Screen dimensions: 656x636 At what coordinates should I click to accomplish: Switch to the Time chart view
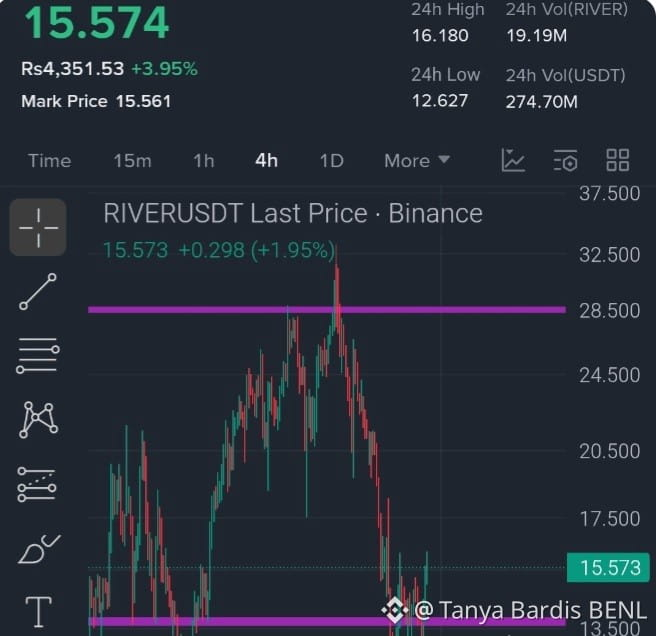tap(49, 161)
